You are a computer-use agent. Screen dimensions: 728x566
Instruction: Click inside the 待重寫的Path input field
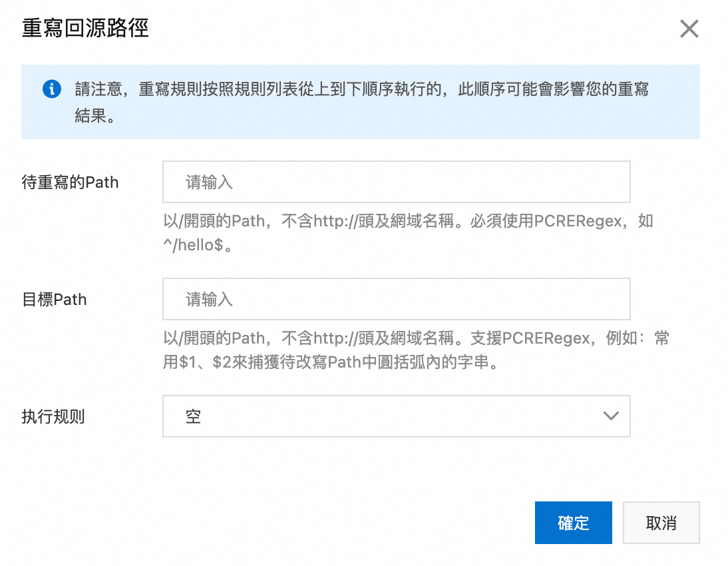(396, 182)
